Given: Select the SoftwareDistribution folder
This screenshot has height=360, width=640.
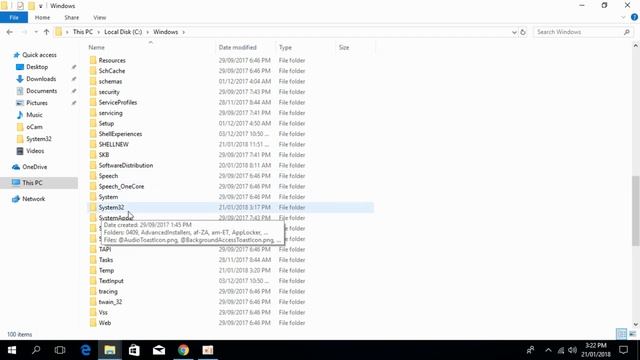Looking at the screenshot, I should click(x=126, y=165).
